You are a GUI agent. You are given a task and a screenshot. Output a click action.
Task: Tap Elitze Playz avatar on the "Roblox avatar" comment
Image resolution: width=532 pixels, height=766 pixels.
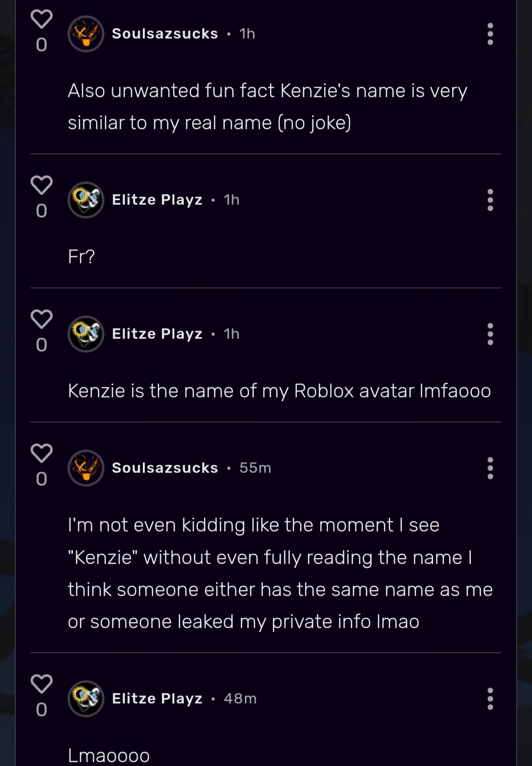pyautogui.click(x=86, y=334)
